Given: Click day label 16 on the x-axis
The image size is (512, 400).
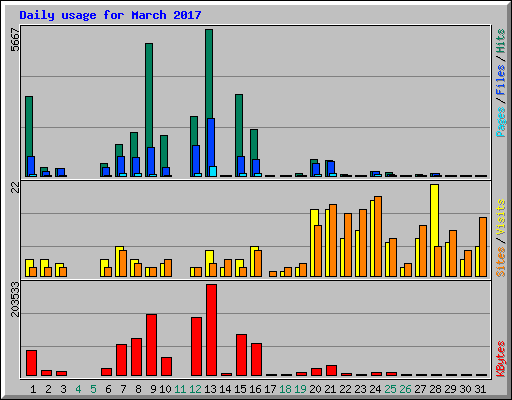Looking at the screenshot, I should [x=255, y=389].
